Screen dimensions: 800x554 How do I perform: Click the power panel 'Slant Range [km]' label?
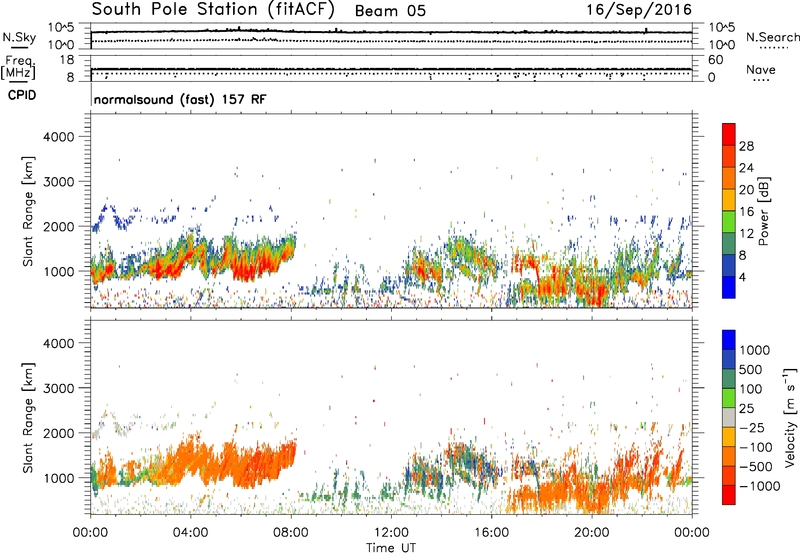pos(28,211)
